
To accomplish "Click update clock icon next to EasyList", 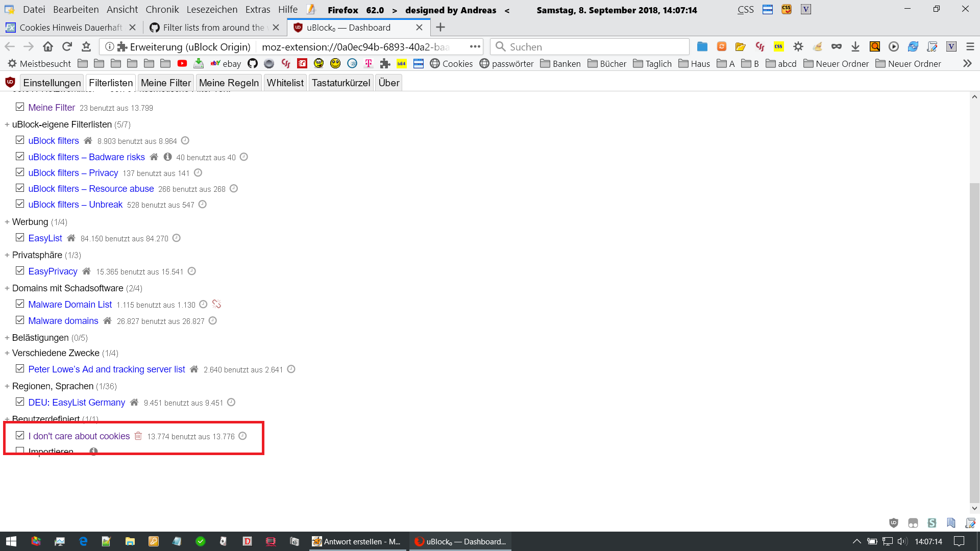I will click(x=177, y=238).
